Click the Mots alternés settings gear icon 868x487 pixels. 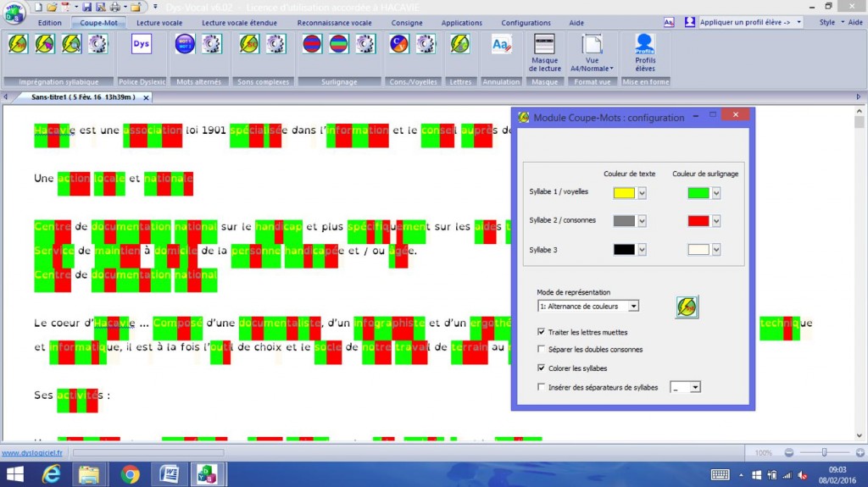[210, 44]
